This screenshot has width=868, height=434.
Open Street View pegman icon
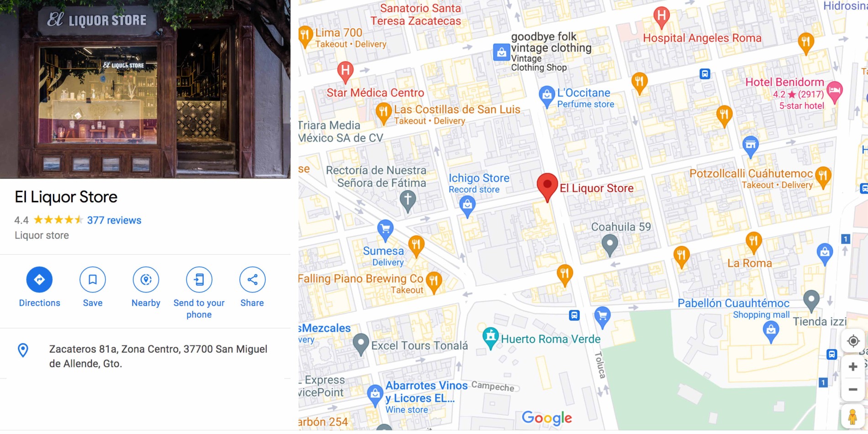coord(852,417)
